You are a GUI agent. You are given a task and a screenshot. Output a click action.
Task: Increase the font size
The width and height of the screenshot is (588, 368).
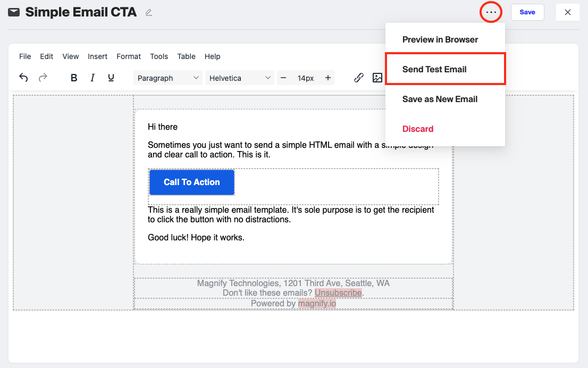[x=328, y=78]
